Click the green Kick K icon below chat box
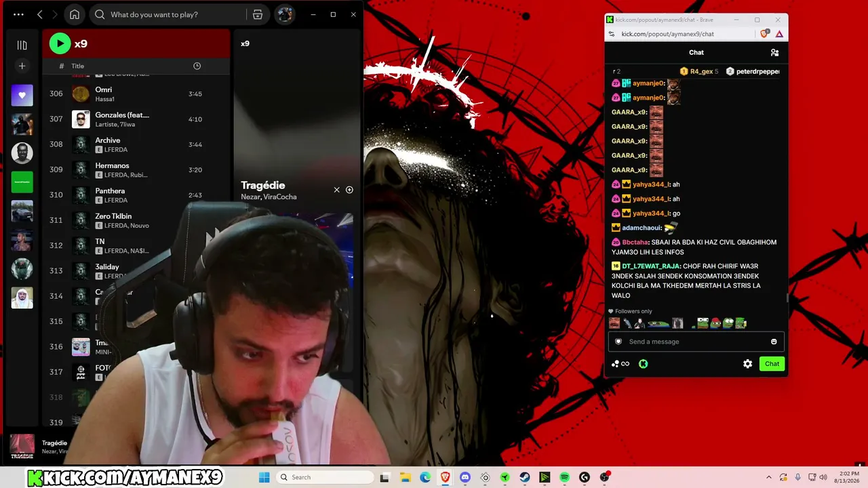This screenshot has width=868, height=488. (x=643, y=364)
